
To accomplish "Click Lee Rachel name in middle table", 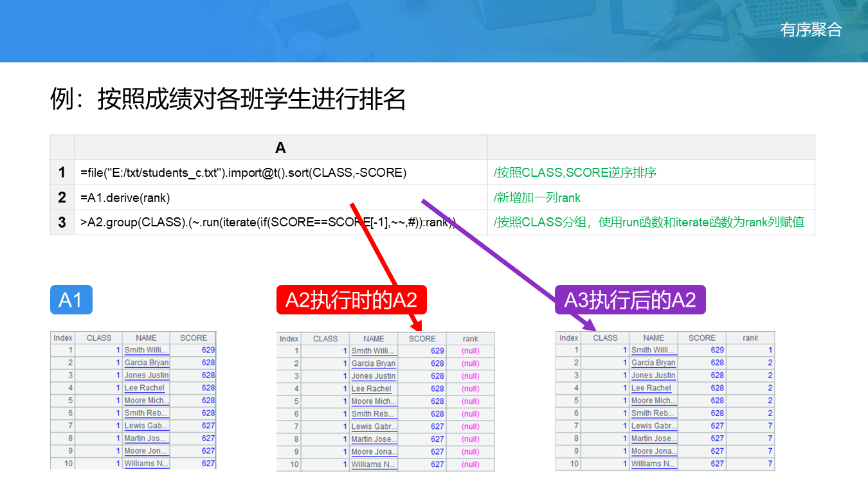I will (x=371, y=388).
